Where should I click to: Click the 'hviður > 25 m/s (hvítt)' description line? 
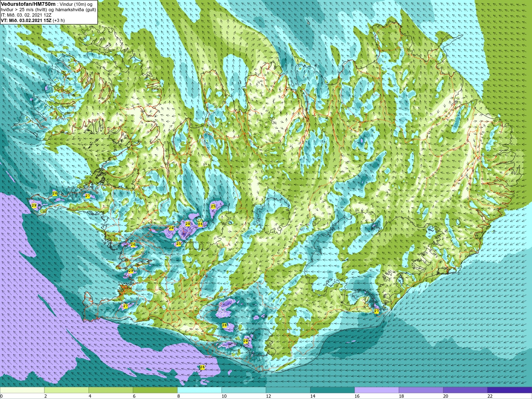[x=48, y=10]
